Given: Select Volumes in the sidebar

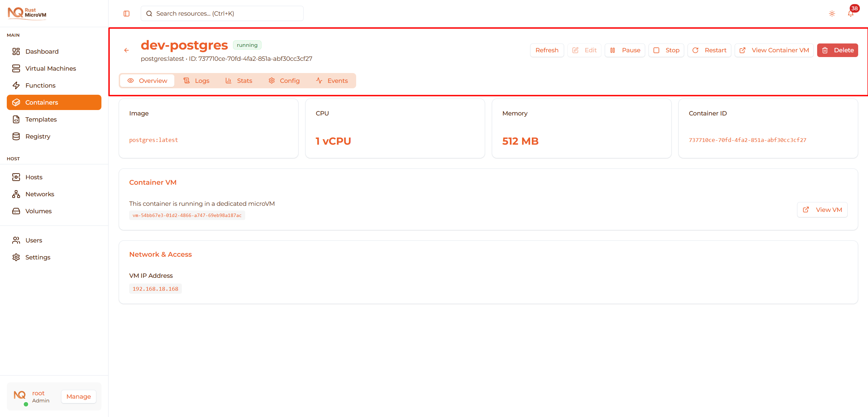Looking at the screenshot, I should tap(38, 211).
